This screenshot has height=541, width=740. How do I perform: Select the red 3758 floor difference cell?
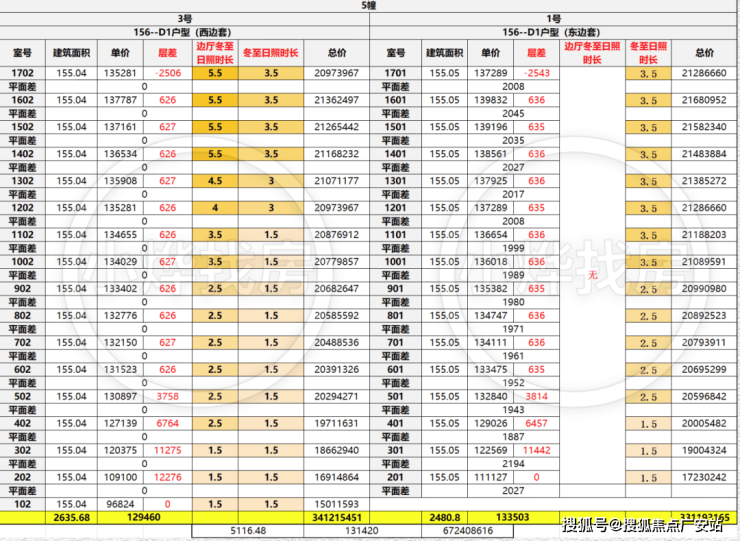pos(168,395)
